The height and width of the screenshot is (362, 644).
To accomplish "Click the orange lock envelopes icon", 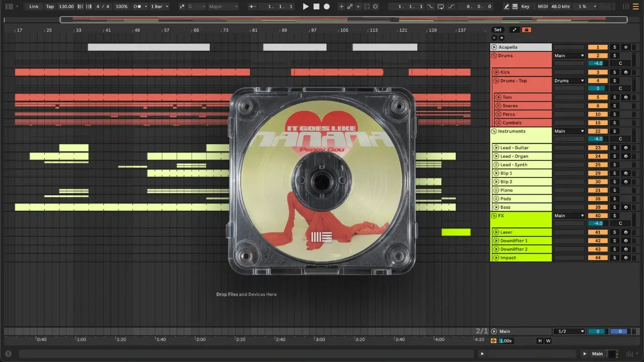I will 526,30.
